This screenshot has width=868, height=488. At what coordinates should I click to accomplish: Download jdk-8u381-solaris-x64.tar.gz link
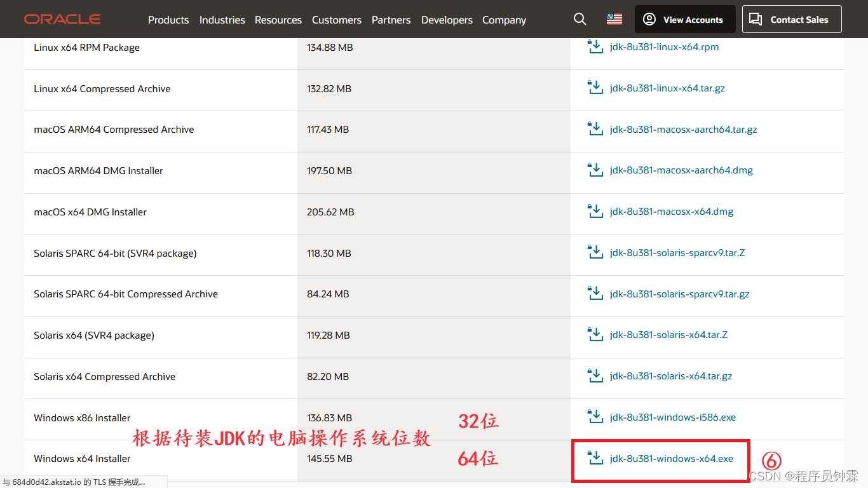tap(671, 376)
